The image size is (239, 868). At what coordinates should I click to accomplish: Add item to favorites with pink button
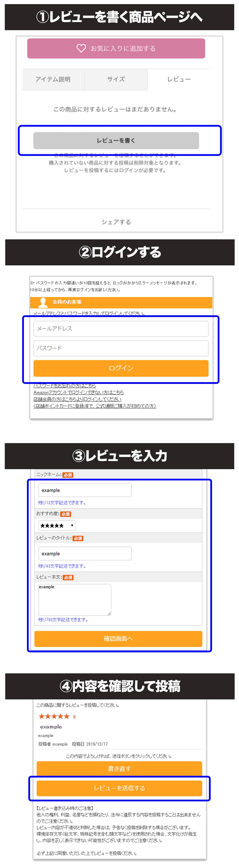click(x=116, y=48)
